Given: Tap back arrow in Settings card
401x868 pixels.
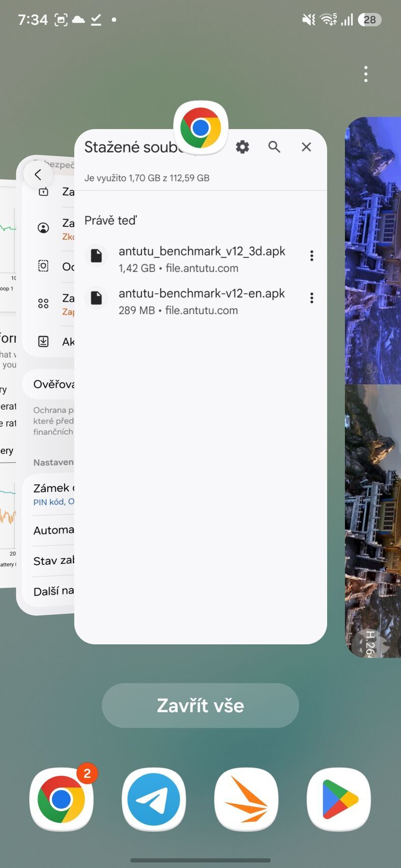Looking at the screenshot, I should [38, 175].
